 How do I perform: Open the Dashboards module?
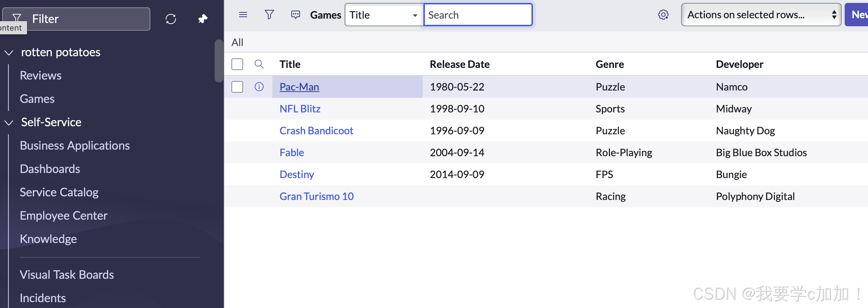coord(50,169)
